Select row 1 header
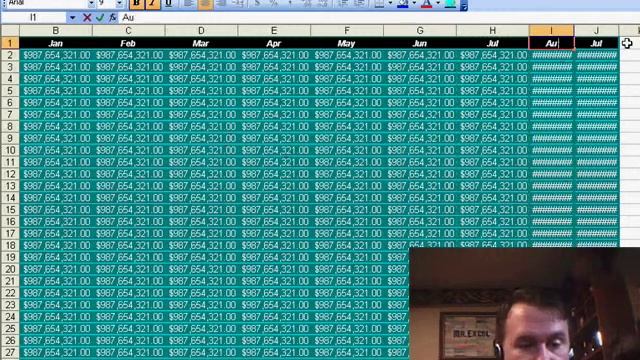 pyautogui.click(x=10, y=43)
